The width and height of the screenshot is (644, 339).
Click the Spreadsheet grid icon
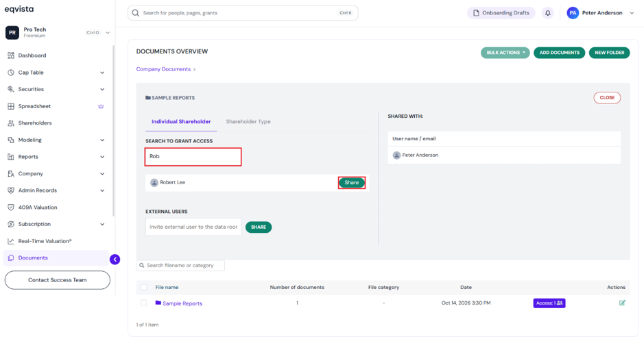11,106
